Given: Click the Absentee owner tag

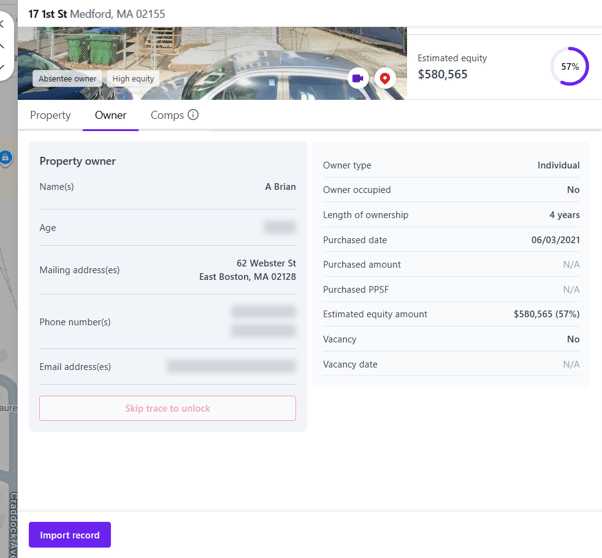Looking at the screenshot, I should pyautogui.click(x=65, y=78).
